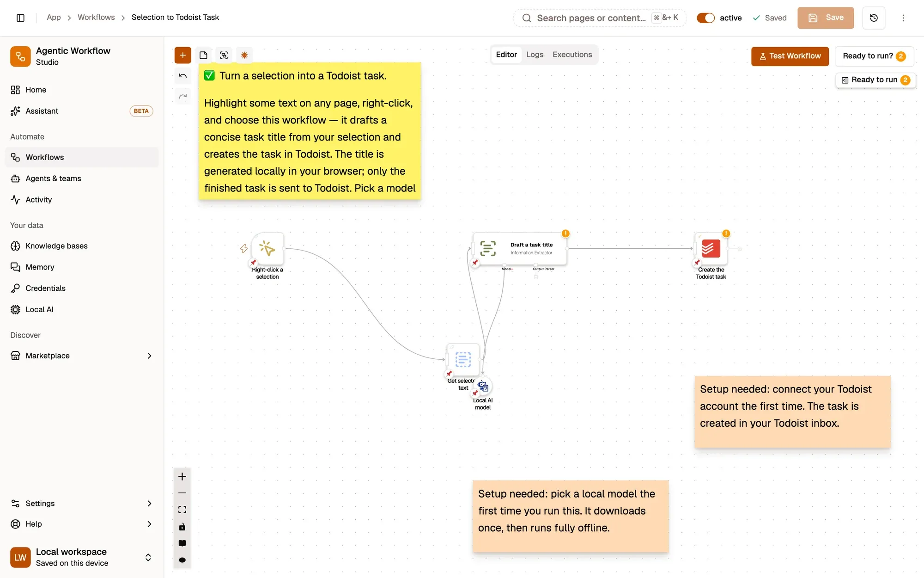
Task: Open Workflows in the sidebar
Action: click(x=82, y=157)
